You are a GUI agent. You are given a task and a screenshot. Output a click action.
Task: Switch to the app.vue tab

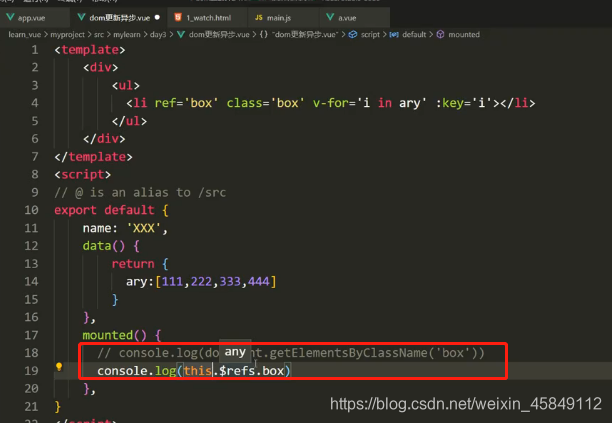31,18
